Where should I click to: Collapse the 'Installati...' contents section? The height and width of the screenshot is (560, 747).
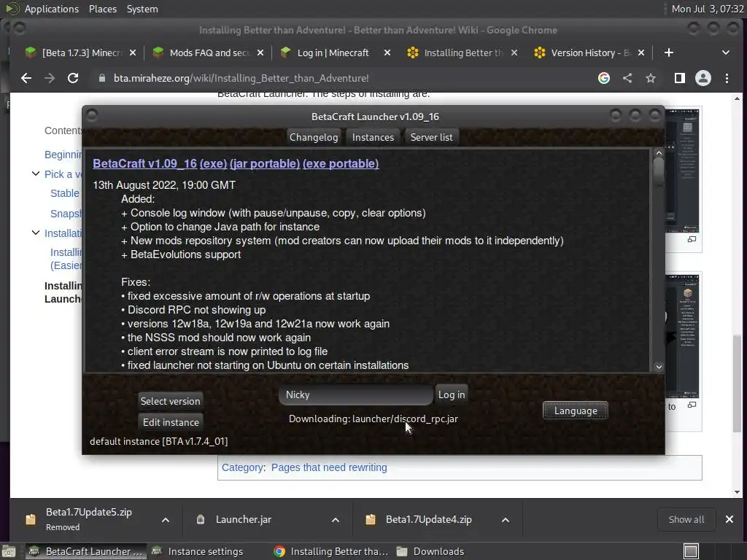(36, 233)
